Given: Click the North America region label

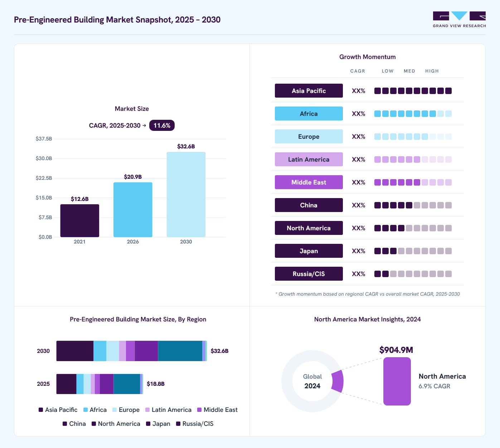Looking at the screenshot, I should pos(309,228).
